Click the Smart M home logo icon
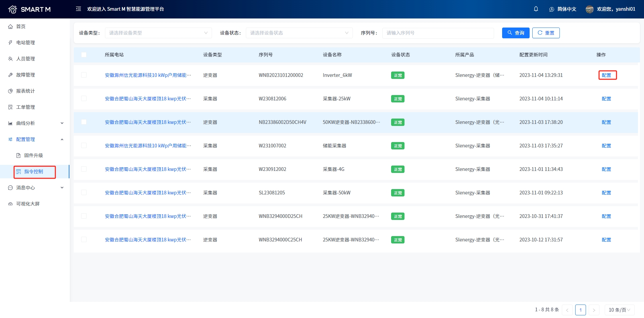The width and height of the screenshot is (644, 318). [x=12, y=9]
